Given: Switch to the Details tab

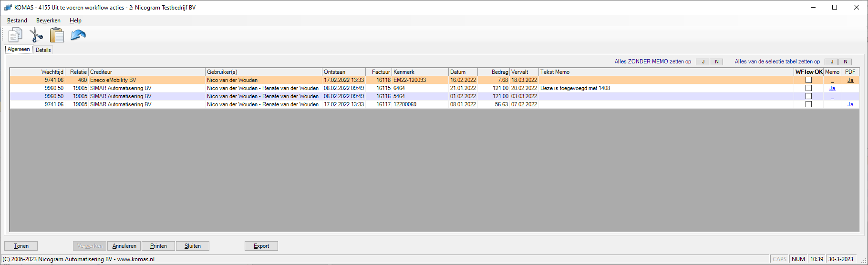Looking at the screenshot, I should coord(43,50).
